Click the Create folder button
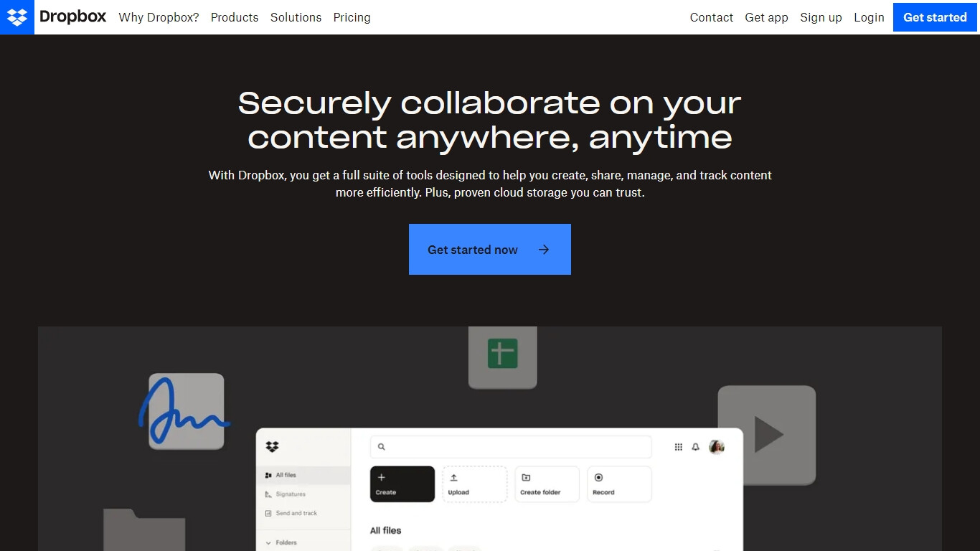 [x=547, y=484]
